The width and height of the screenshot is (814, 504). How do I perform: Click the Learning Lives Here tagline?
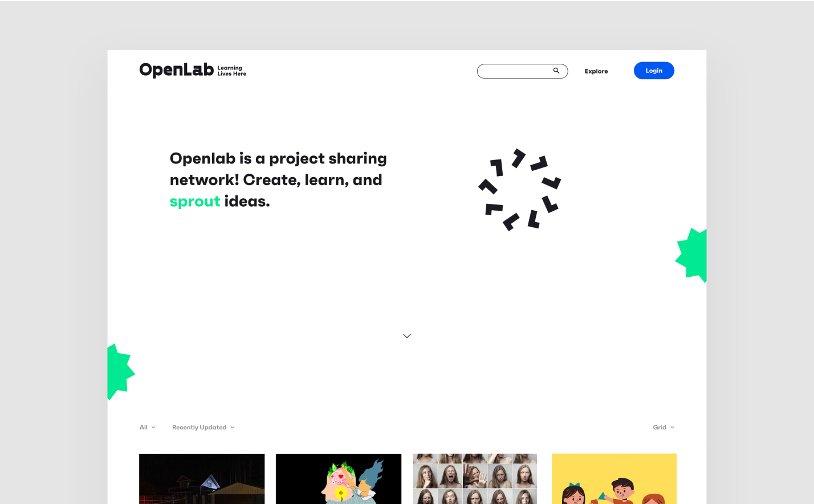point(231,71)
